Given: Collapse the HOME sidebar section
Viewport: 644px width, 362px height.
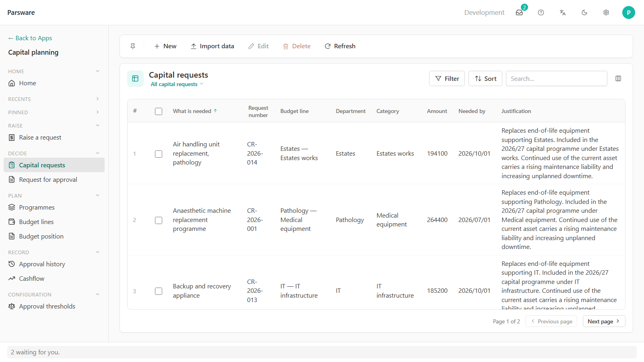Looking at the screenshot, I should point(54,71).
